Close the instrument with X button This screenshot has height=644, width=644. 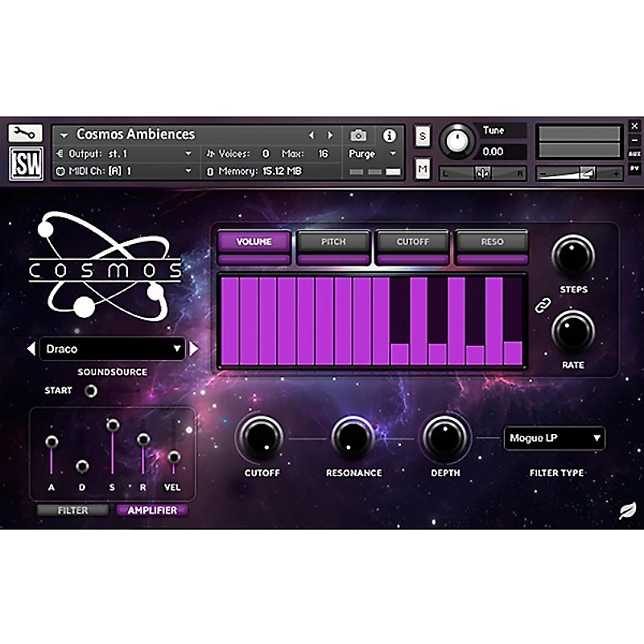pos(634,126)
